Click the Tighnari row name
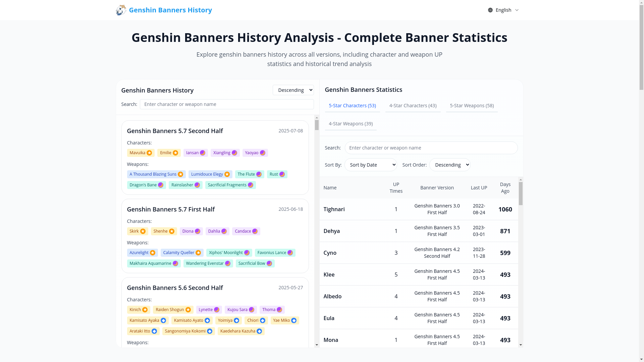 (x=334, y=209)
